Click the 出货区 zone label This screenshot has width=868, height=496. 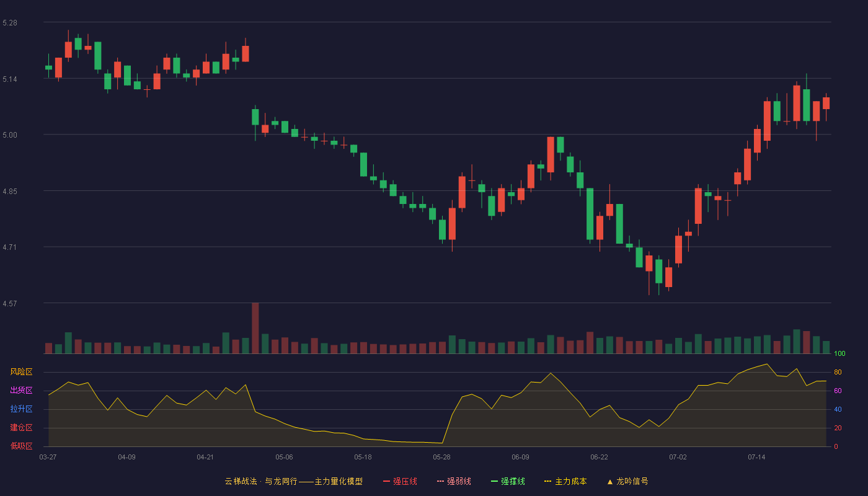[21, 391]
